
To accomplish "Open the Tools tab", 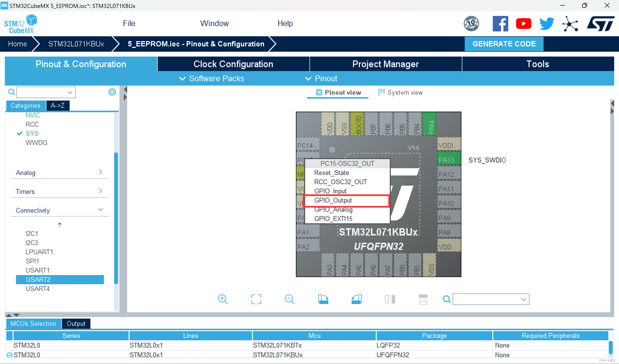I will click(x=538, y=64).
